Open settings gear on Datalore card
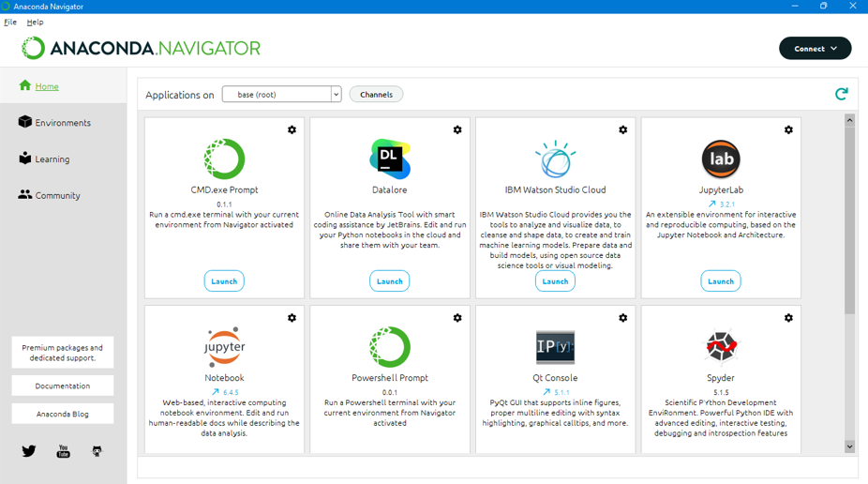 [x=457, y=129]
